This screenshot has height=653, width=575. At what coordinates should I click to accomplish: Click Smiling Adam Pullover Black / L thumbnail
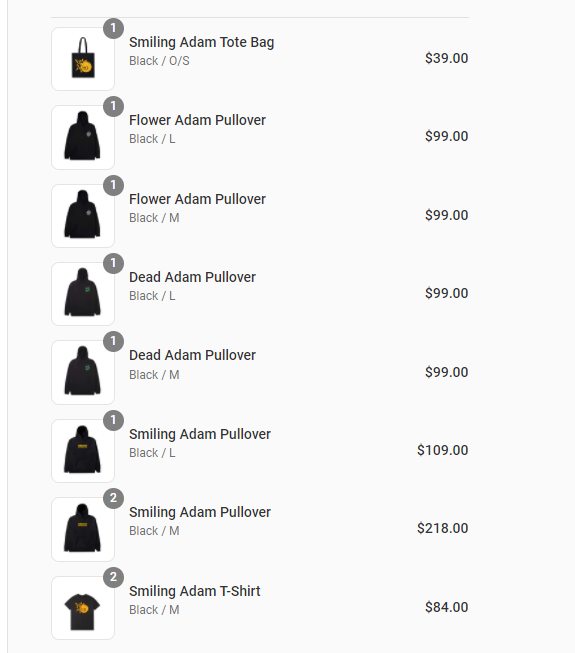tap(83, 451)
